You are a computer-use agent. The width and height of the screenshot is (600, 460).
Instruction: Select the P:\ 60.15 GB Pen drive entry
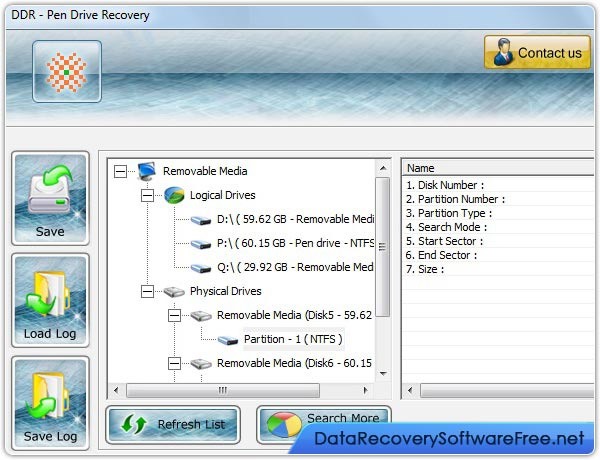click(295, 243)
